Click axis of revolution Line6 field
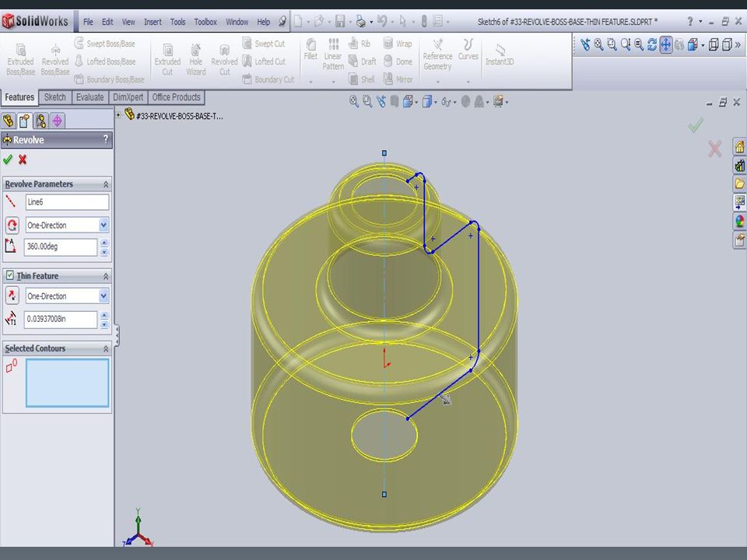747x560 pixels. 67,202
